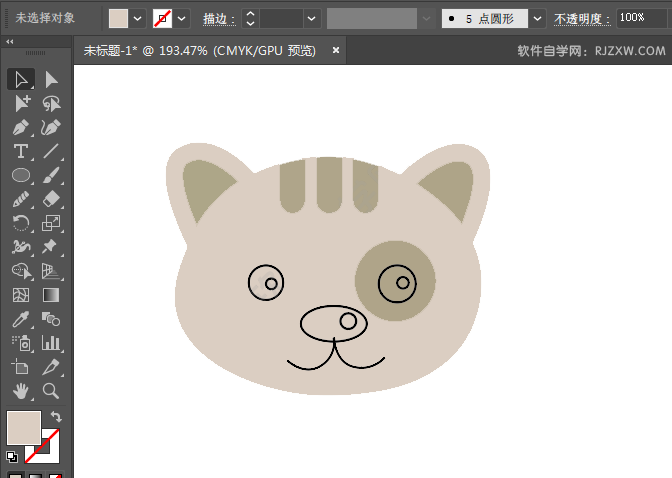Expand the 5 点圆形 brush dropdown
Screen dimensions: 672x478
coord(538,19)
